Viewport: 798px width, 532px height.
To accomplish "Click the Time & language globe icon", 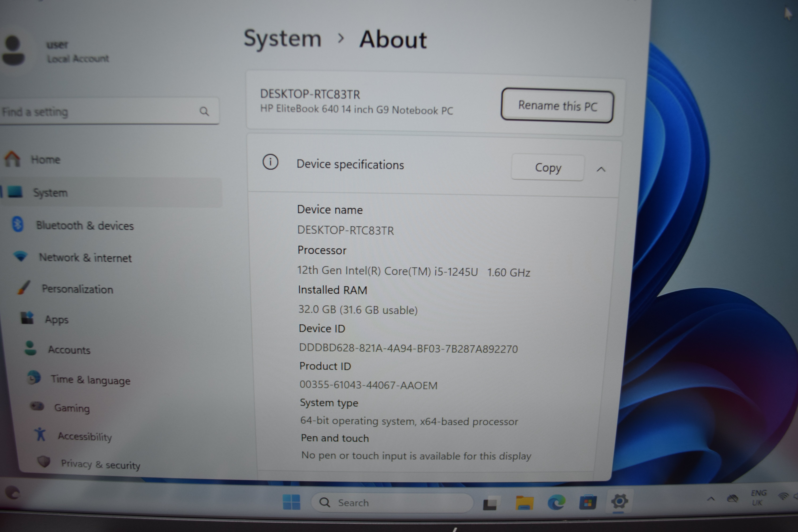I will pyautogui.click(x=34, y=378).
